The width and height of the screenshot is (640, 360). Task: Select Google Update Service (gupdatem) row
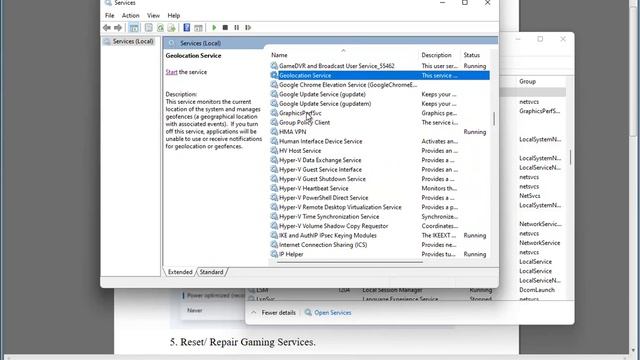click(380, 104)
